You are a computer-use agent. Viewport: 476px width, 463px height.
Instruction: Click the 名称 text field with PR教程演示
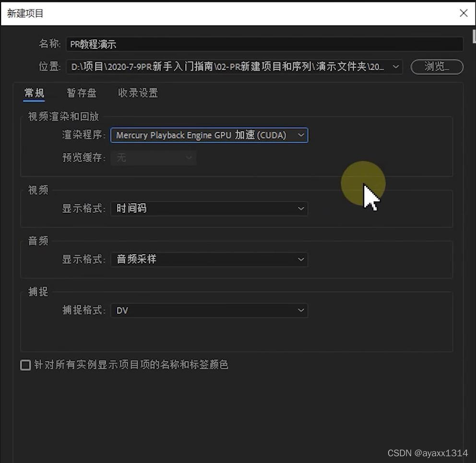click(264, 44)
